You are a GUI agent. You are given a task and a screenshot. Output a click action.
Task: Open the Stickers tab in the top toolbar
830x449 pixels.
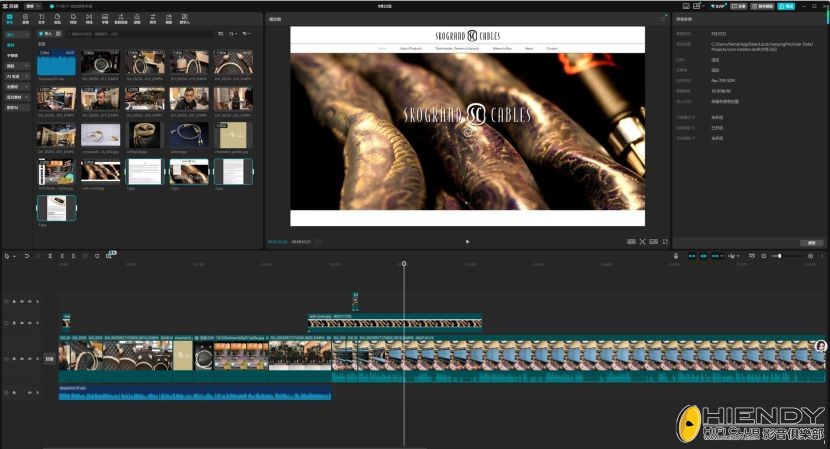pos(57,19)
